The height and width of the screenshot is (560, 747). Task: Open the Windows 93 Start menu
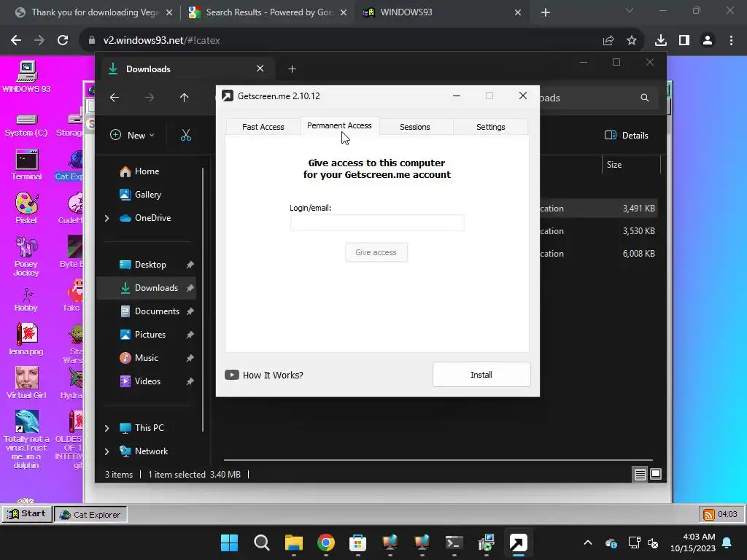tap(27, 514)
